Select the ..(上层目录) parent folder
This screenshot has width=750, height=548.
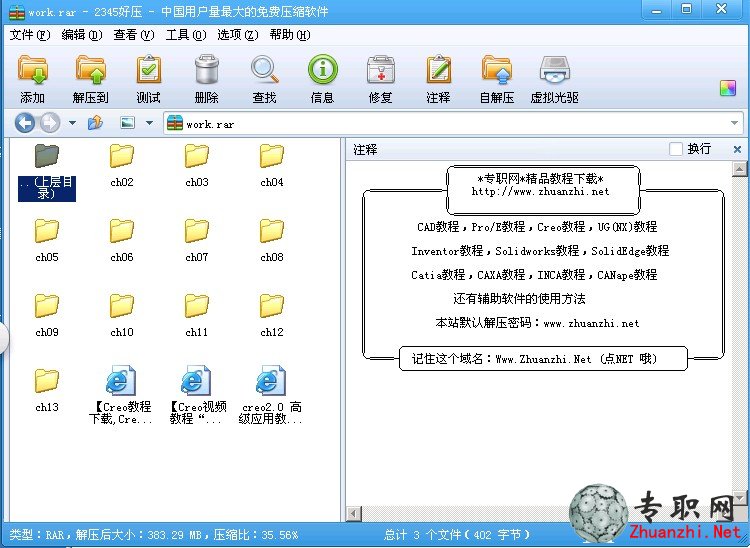point(46,172)
